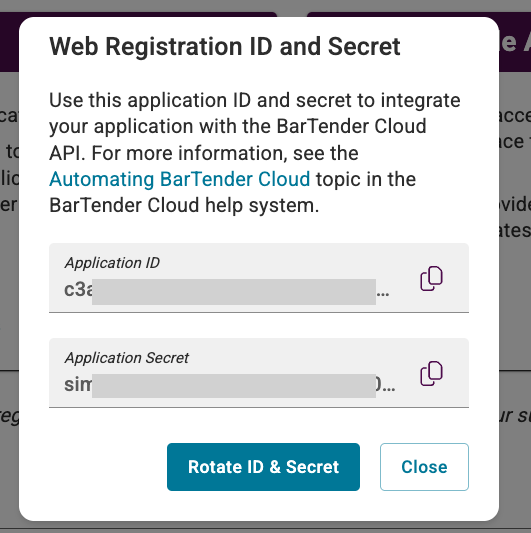The height and width of the screenshot is (533, 531).
Task: Click the 'BarTender Cloud help system' text
Action: click(184, 205)
